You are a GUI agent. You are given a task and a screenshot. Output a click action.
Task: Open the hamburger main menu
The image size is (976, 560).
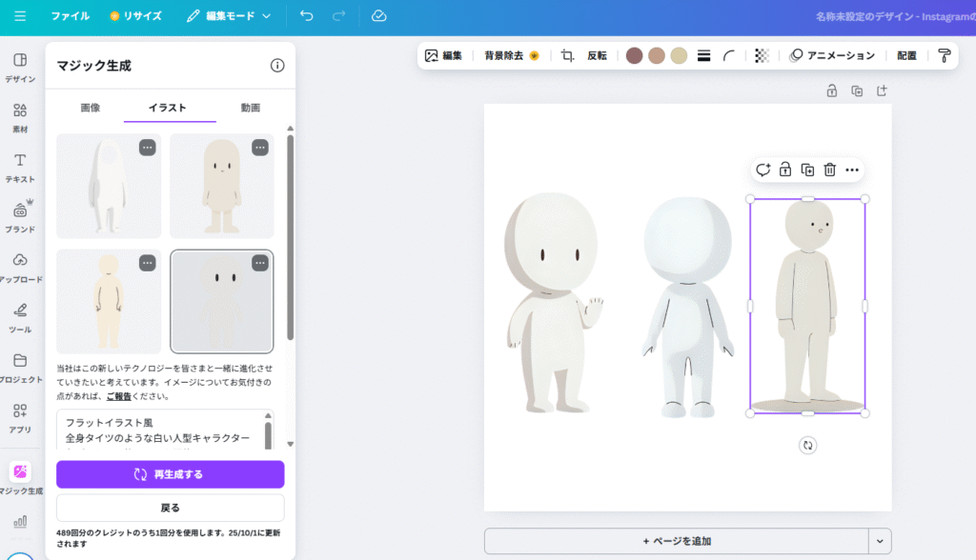[20, 16]
